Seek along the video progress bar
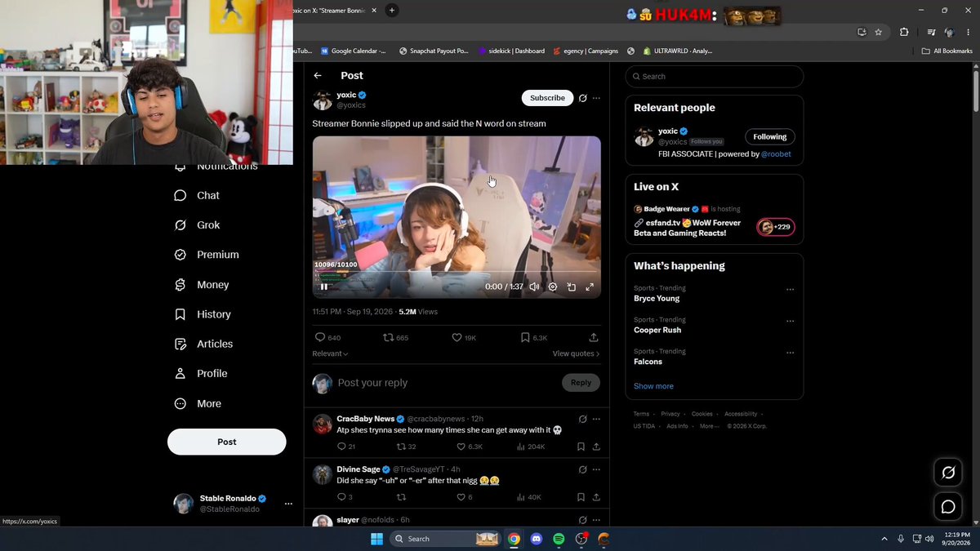 tap(457, 273)
